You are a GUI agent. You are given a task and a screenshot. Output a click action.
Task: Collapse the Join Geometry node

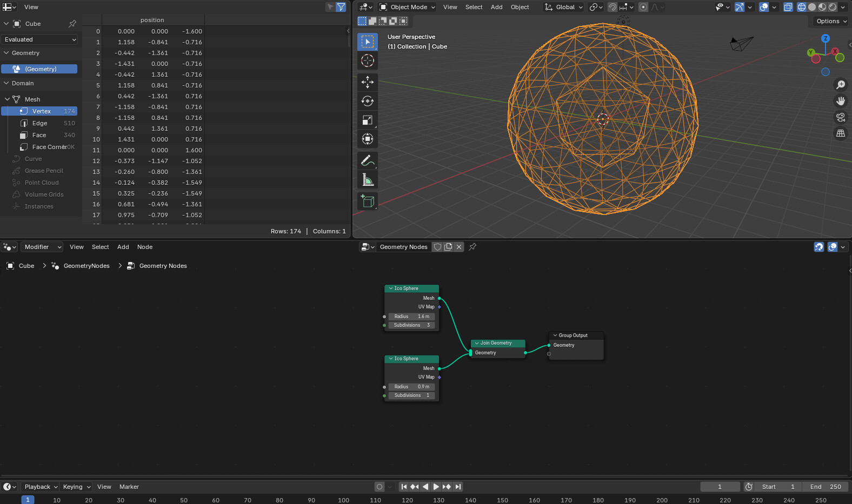click(477, 343)
